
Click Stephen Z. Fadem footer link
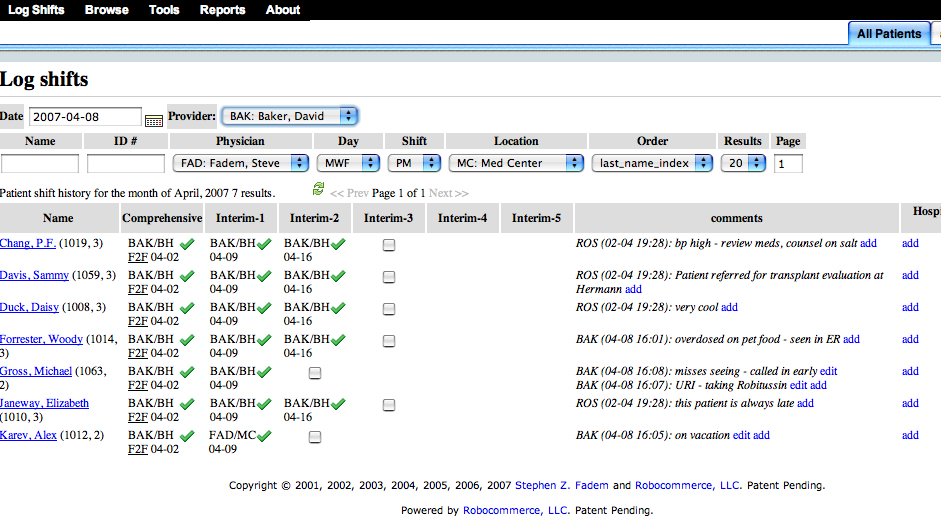562,485
